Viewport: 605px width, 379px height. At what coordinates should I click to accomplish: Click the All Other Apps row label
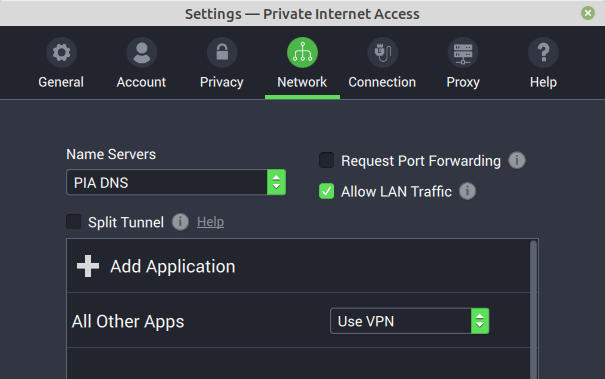tap(128, 321)
